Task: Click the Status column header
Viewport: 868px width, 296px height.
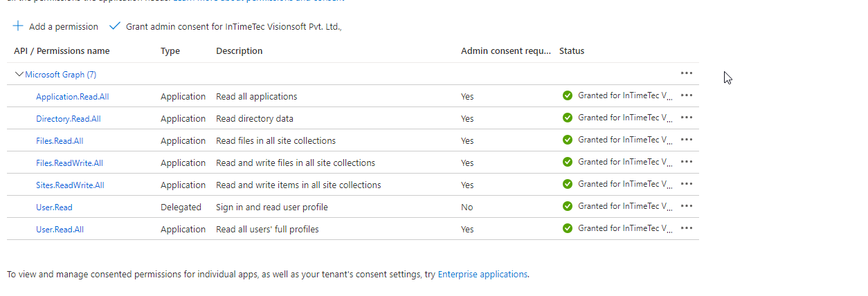Action: click(x=572, y=51)
